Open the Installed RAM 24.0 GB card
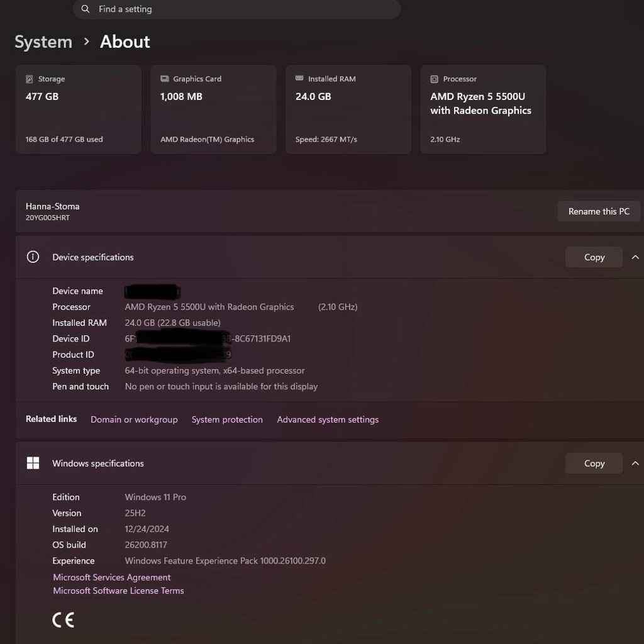 pyautogui.click(x=348, y=109)
